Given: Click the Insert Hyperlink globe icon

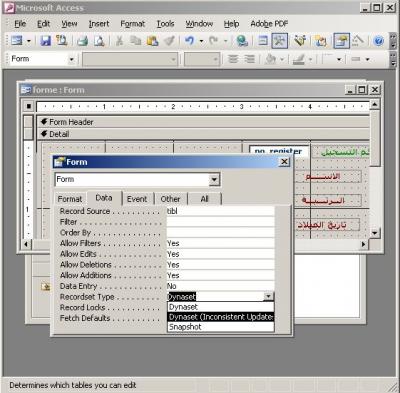Looking at the screenshot, I should (242, 41).
